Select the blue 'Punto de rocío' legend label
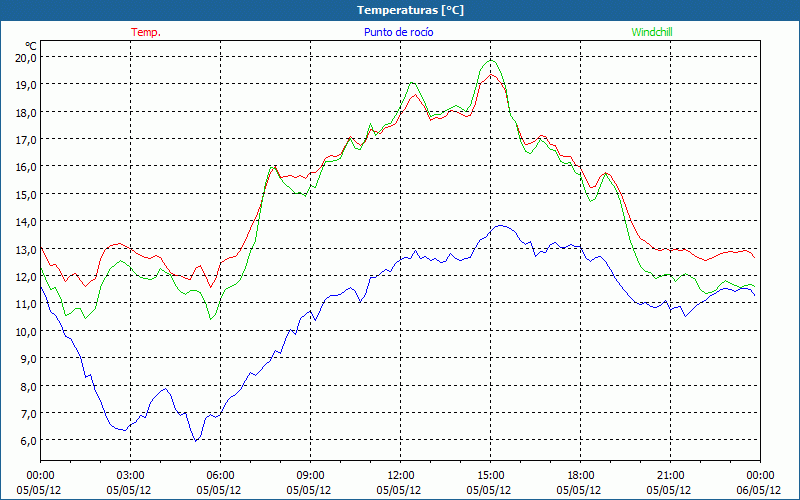 tap(398, 32)
